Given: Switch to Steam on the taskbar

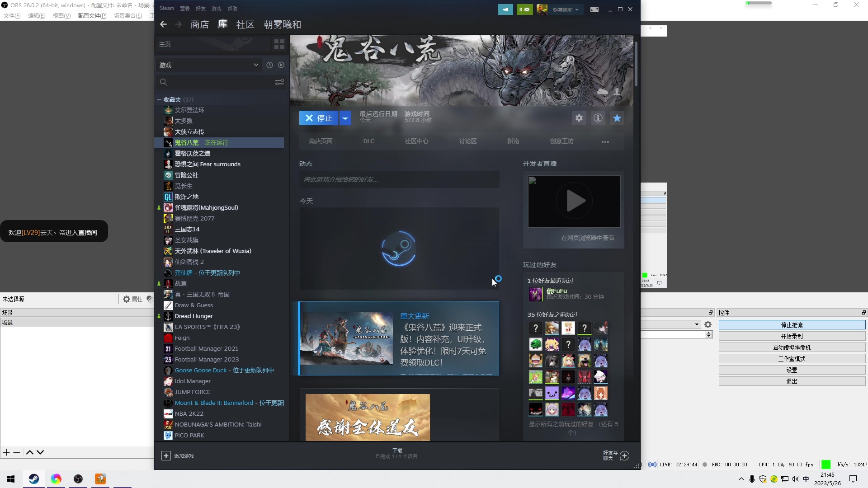Looking at the screenshot, I should (x=33, y=479).
